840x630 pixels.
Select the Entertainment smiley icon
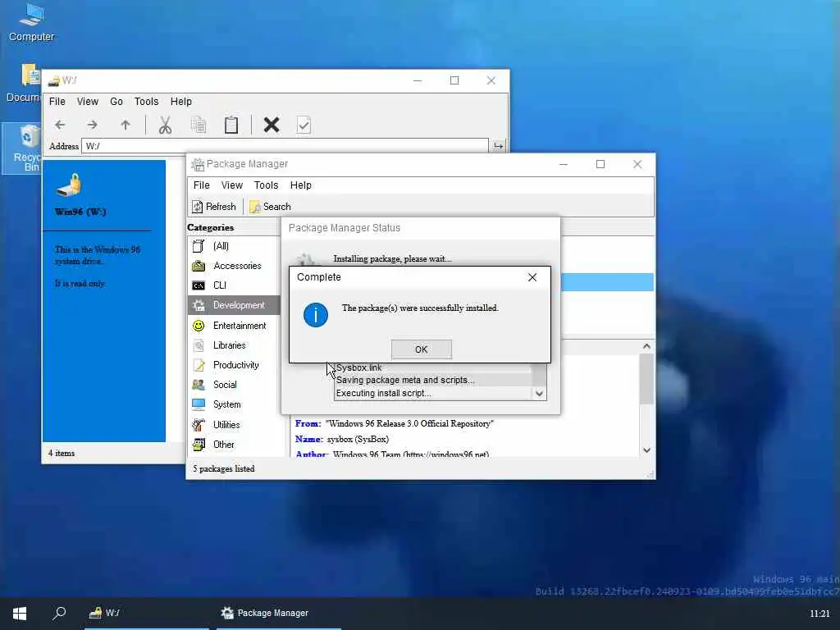point(199,326)
